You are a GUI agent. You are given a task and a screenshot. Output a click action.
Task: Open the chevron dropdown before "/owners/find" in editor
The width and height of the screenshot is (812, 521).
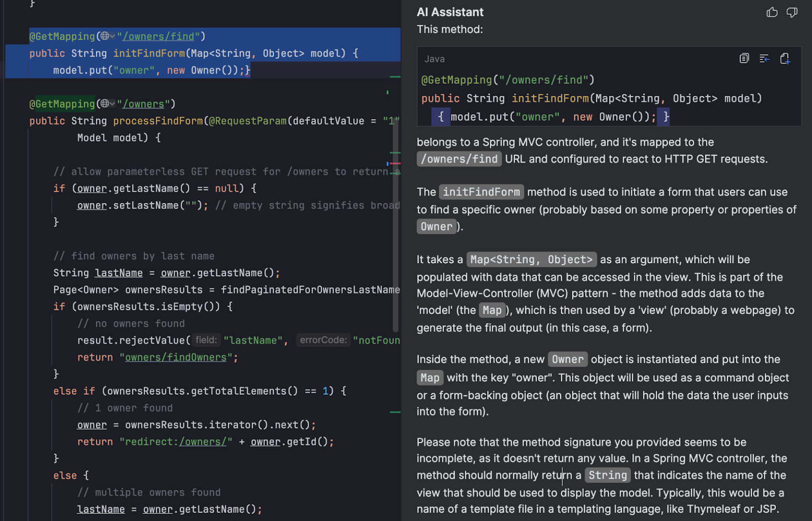pos(112,37)
